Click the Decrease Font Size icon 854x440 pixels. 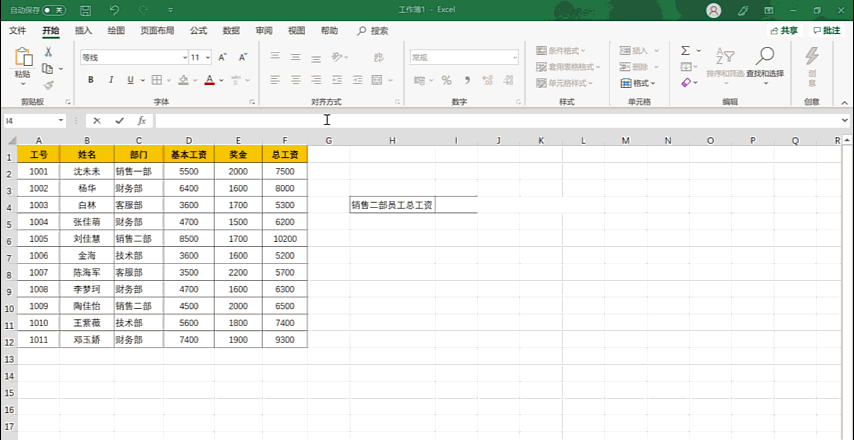[243, 57]
